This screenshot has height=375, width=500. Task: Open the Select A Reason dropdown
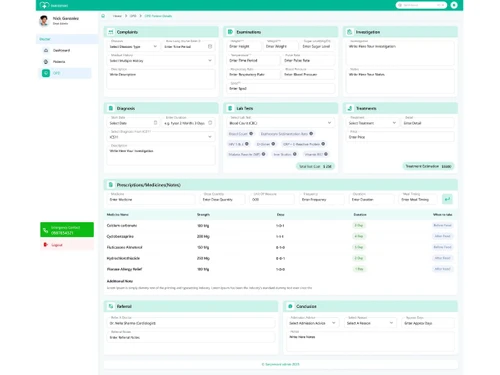pyautogui.click(x=370, y=322)
